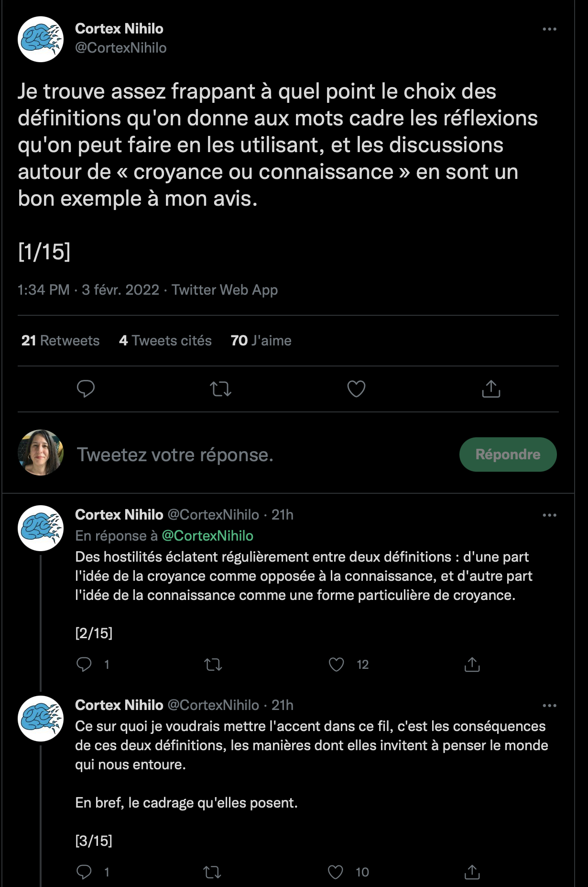Like the main tweet with heart icon

pyautogui.click(x=356, y=388)
